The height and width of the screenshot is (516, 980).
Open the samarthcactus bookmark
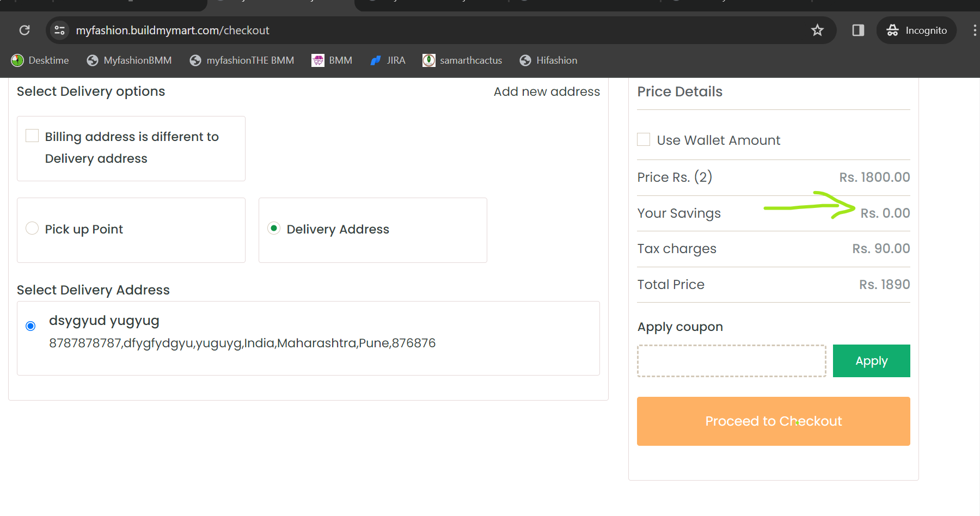462,60
